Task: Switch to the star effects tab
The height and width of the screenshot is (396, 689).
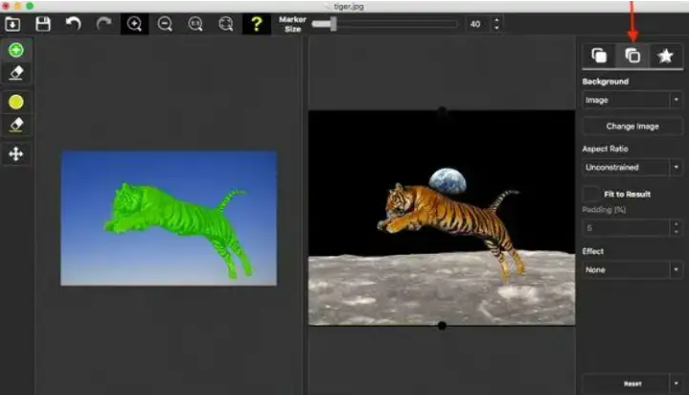Action: (665, 56)
